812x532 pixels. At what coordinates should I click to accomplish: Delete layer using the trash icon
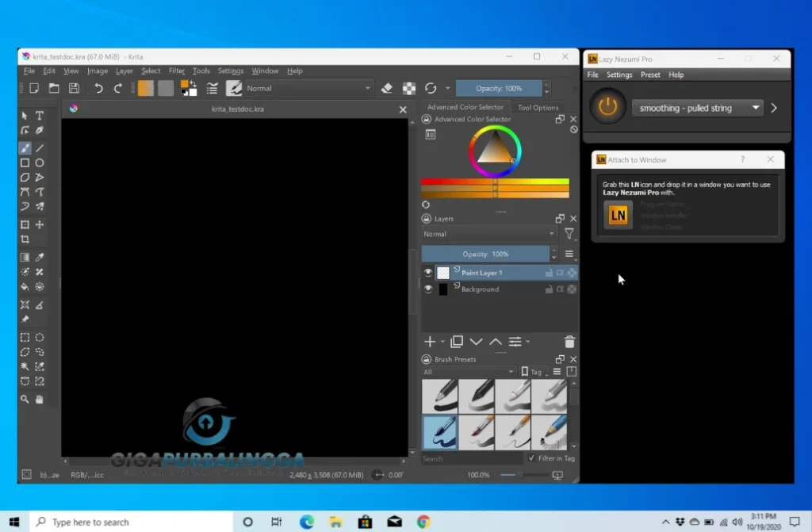569,342
